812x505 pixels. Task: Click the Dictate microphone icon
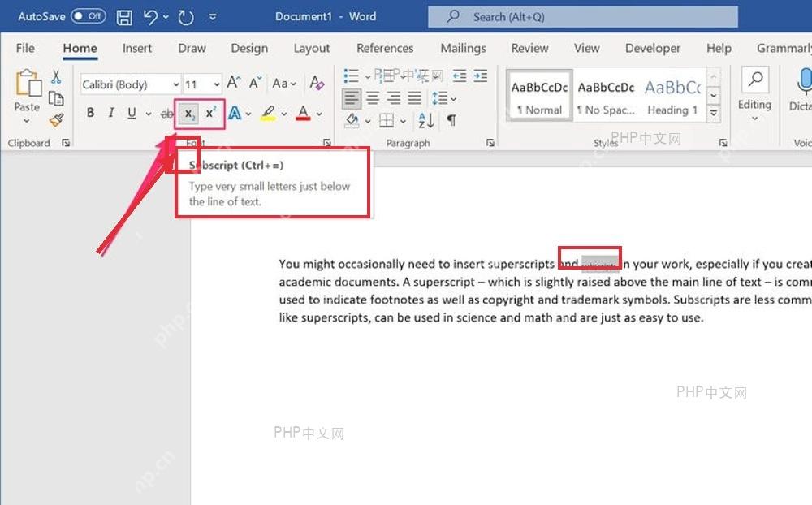coord(804,82)
